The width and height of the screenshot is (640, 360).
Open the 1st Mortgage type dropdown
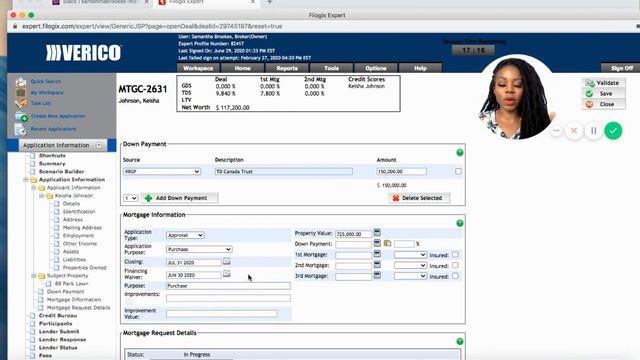[x=410, y=255]
